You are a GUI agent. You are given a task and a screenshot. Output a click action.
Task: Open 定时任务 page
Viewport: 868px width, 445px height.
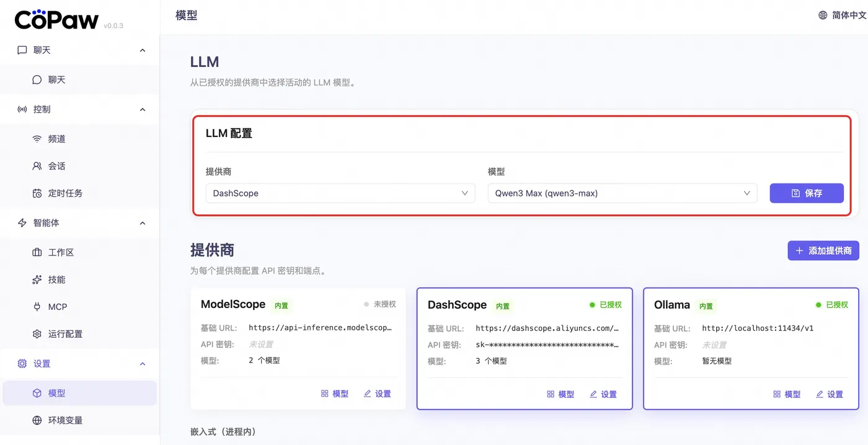point(79,193)
